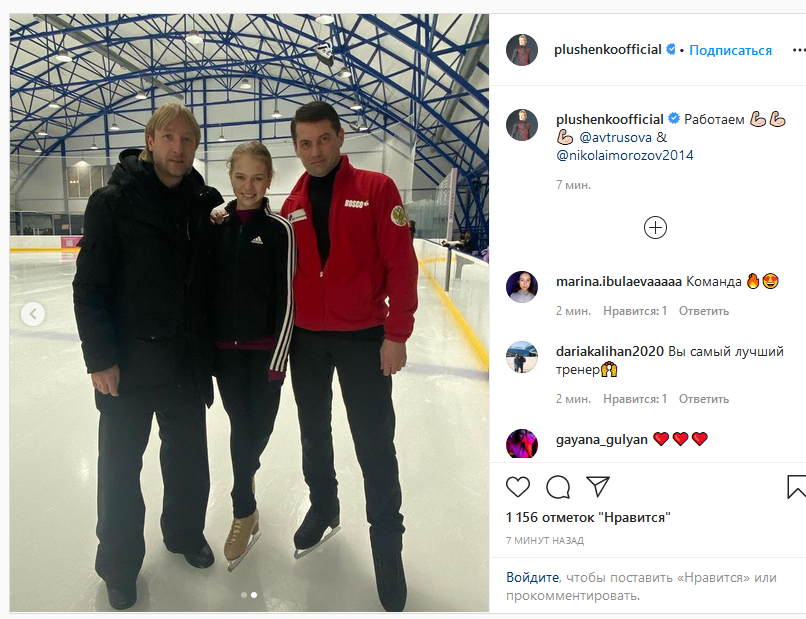Open the comment speech bubble icon

[558, 487]
